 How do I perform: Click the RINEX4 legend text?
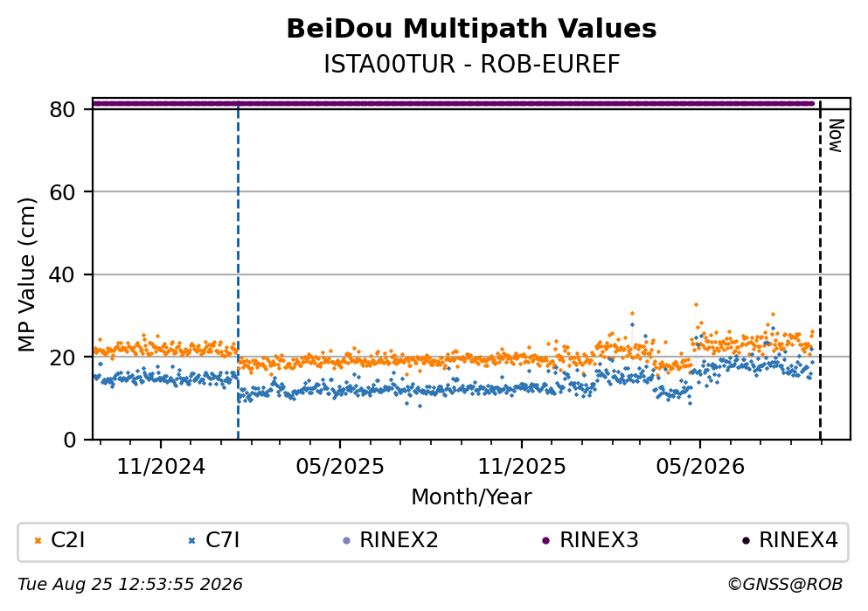click(798, 540)
